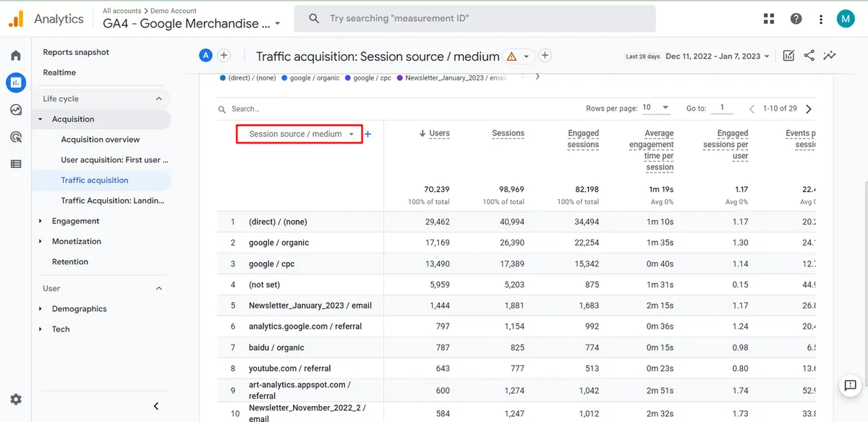Click the google / organic legend dot
This screenshot has height=422, width=868.
[284, 77]
